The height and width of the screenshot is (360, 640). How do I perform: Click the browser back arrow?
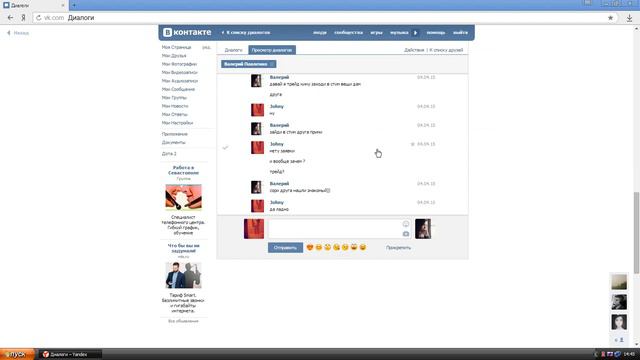pos(10,18)
